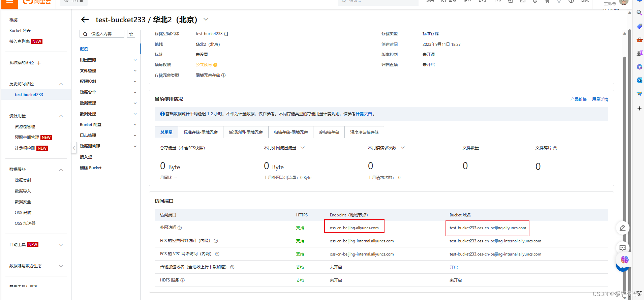Click the orange warning icon next to 公共读写

click(x=215, y=65)
